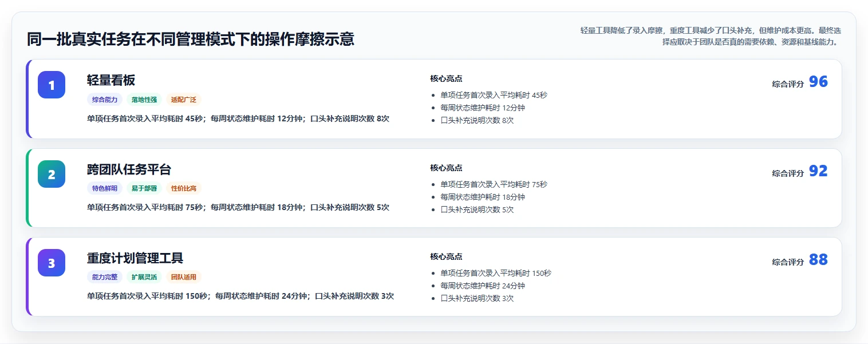Click the heading 同一批真实任务在不同管理模式下的操作摩擦示意
The image size is (868, 344).
click(x=191, y=39)
